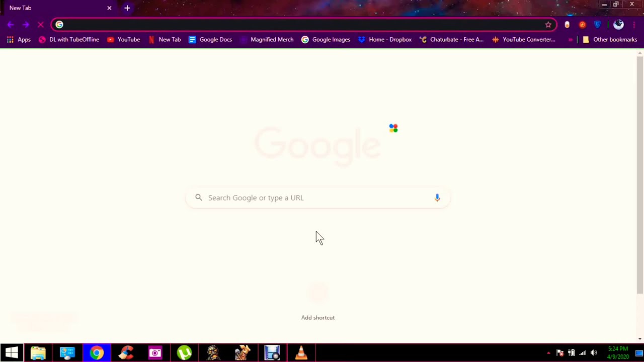Screen dimensions: 644x362
Task: Click the Google search box
Action: click(x=317, y=198)
